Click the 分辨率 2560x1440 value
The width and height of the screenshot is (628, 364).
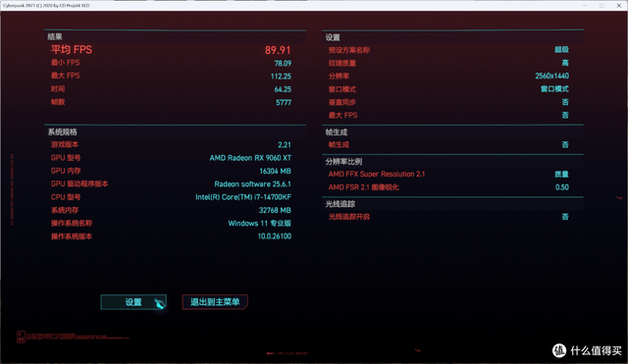pyautogui.click(x=551, y=76)
